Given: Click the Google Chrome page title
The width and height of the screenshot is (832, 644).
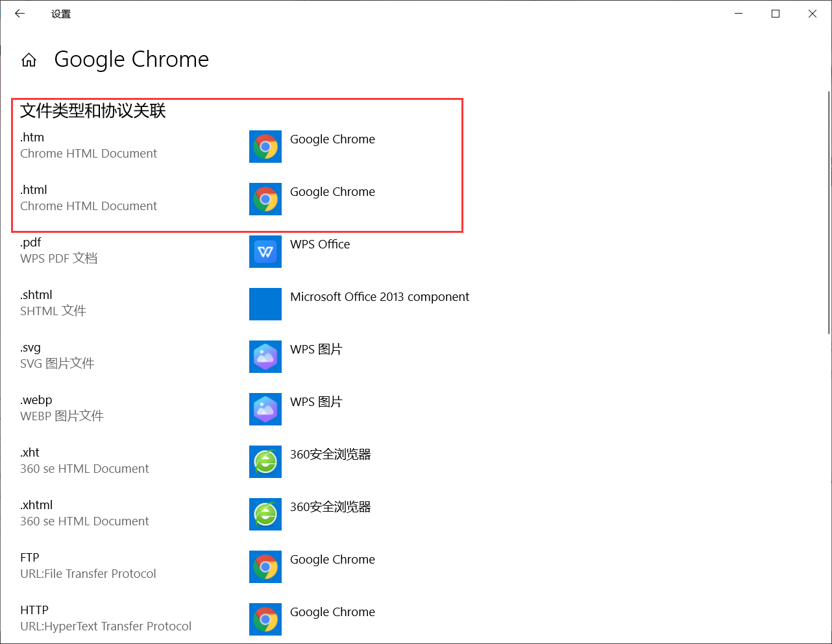Looking at the screenshot, I should click(x=132, y=60).
